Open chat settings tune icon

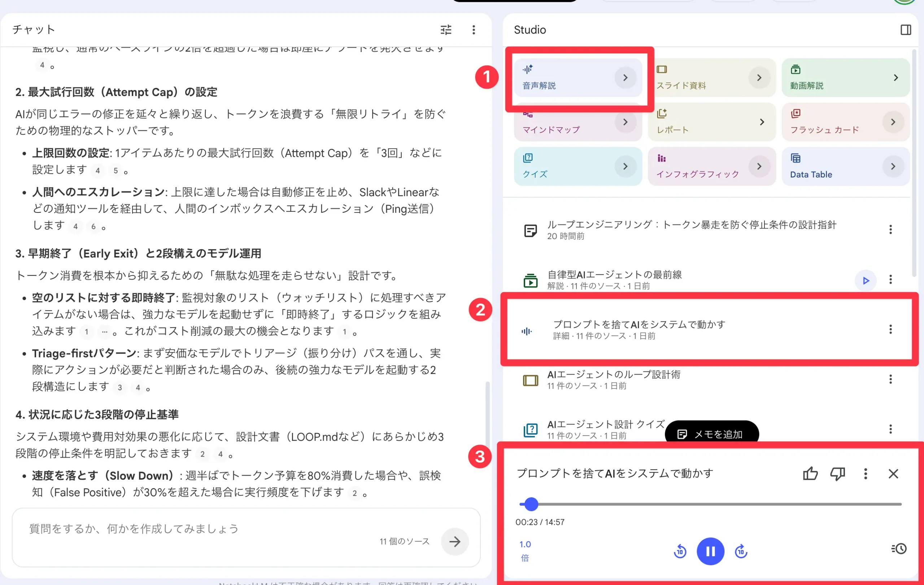click(445, 30)
